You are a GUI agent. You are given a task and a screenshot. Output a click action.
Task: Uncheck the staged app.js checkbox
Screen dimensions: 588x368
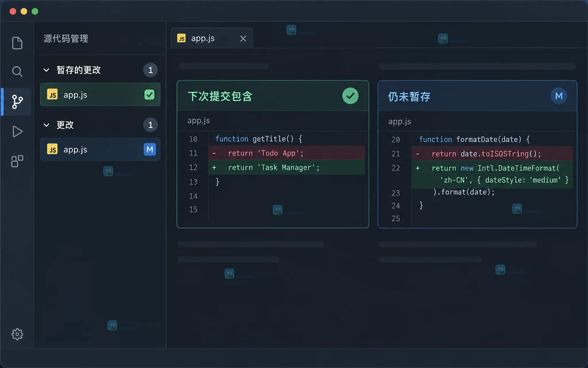click(x=150, y=95)
